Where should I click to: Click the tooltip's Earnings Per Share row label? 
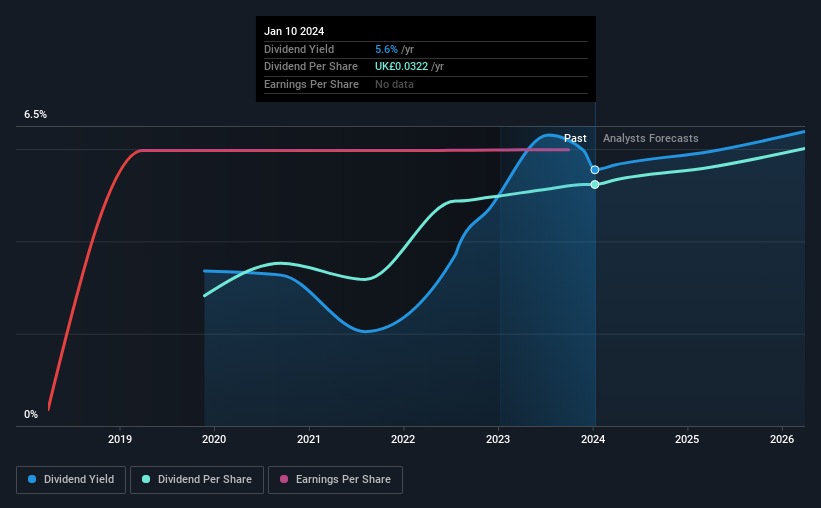click(x=312, y=84)
